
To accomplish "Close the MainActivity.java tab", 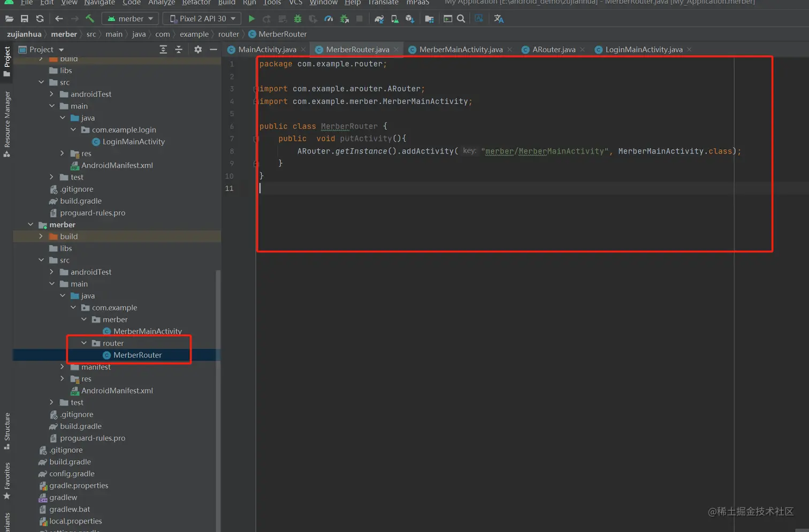I will tap(303, 49).
